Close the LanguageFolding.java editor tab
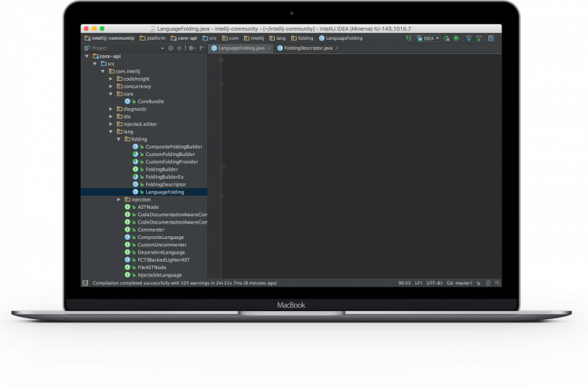The width and height of the screenshot is (588, 389). (269, 48)
